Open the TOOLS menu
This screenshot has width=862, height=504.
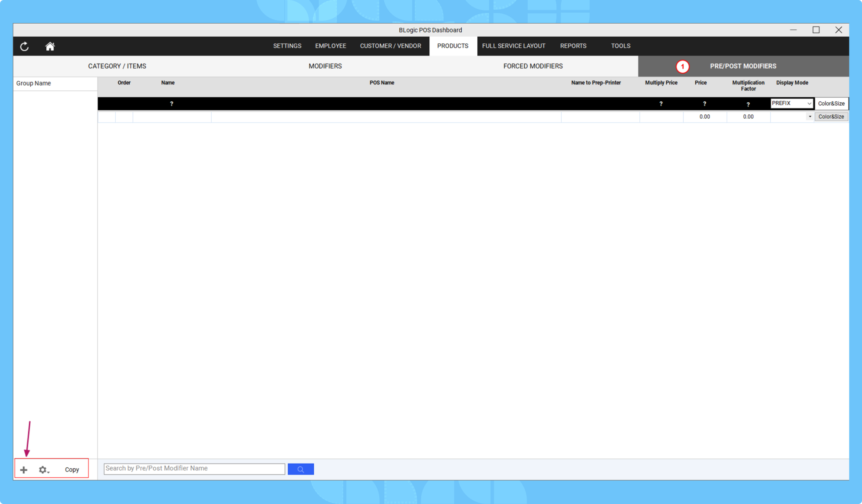pyautogui.click(x=620, y=46)
